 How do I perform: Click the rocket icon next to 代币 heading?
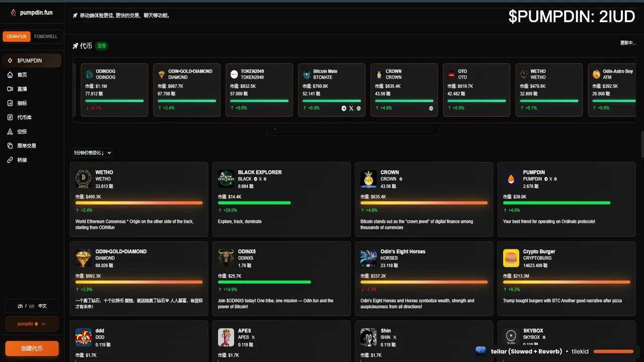pyautogui.click(x=75, y=46)
